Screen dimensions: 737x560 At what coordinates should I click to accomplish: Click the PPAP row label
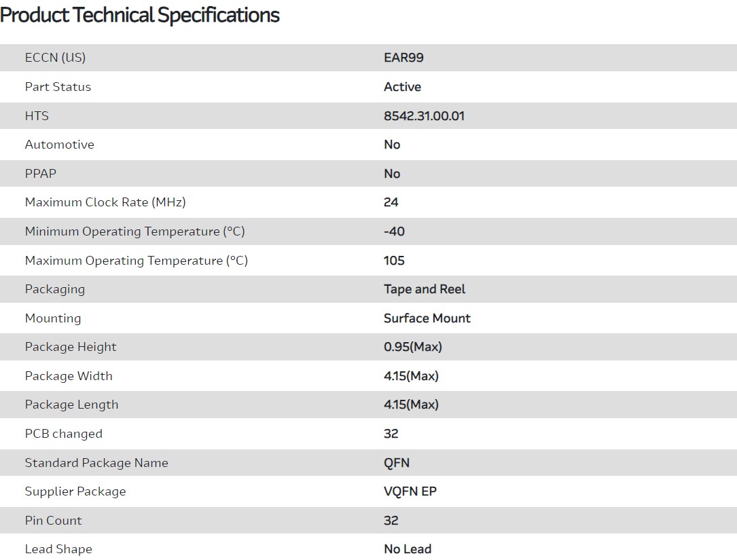(x=41, y=174)
